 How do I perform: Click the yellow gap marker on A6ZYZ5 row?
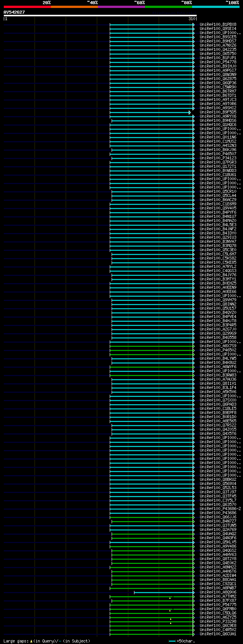pyautogui.click(x=171, y=619)
